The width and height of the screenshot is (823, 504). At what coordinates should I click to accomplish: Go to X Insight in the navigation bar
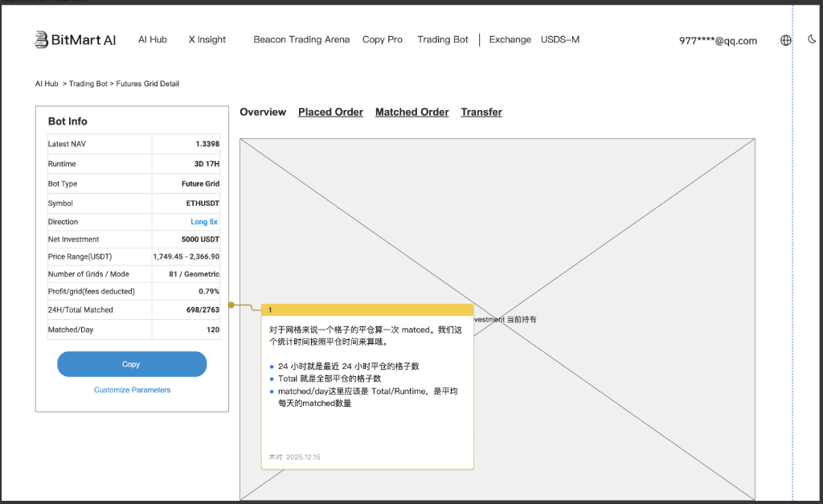tap(207, 39)
